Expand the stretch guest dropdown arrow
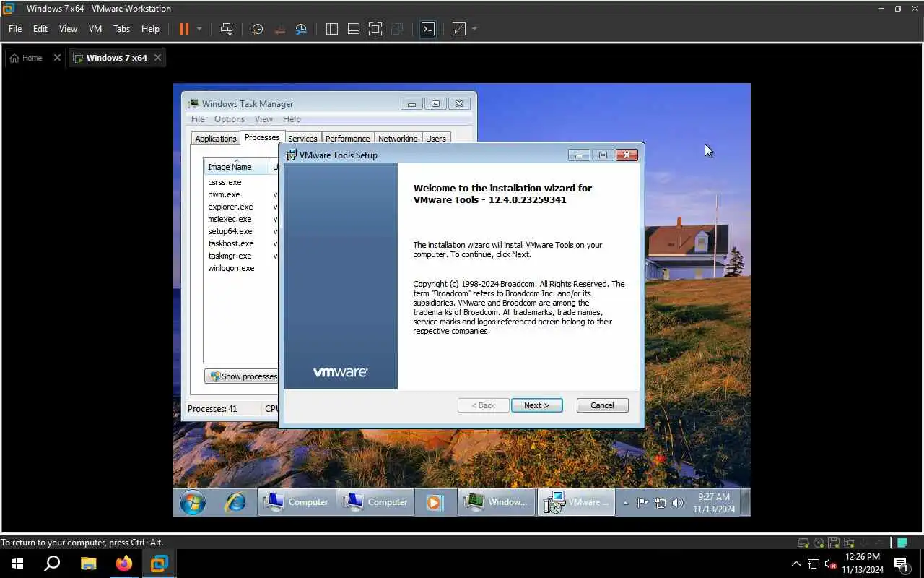This screenshot has height=578, width=924. pos(474,29)
